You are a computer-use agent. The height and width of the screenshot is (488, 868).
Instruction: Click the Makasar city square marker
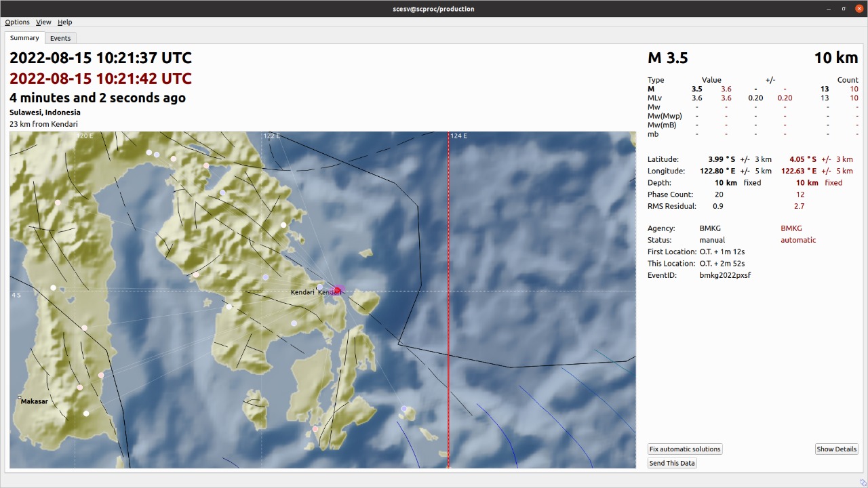click(x=20, y=398)
